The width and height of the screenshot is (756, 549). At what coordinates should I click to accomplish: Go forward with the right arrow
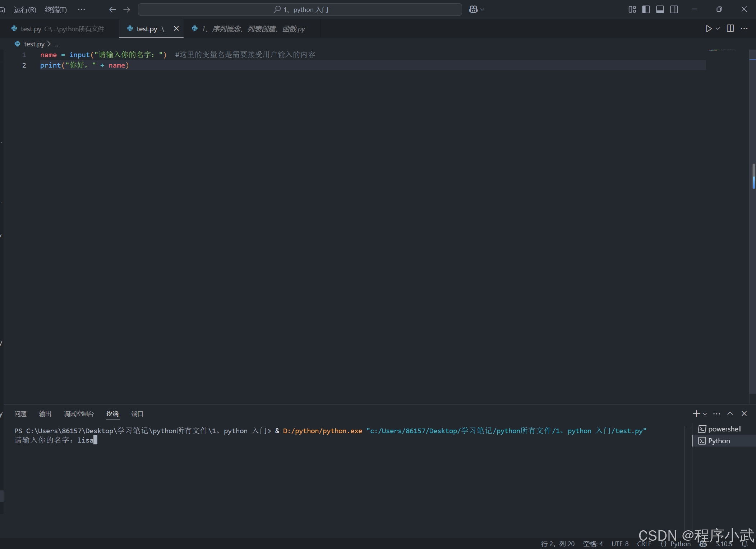tap(126, 10)
